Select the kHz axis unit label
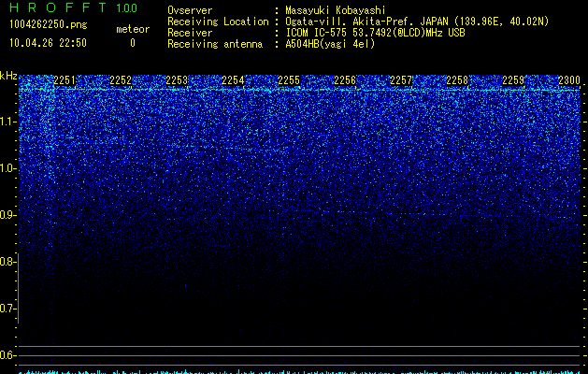Viewport: 588px width, 374px height. point(9,76)
